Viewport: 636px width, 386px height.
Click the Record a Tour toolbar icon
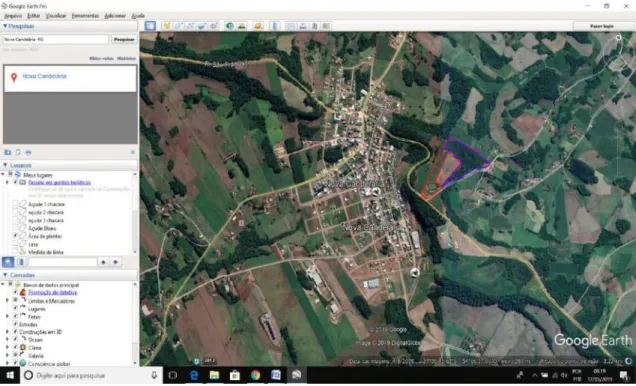click(214, 26)
